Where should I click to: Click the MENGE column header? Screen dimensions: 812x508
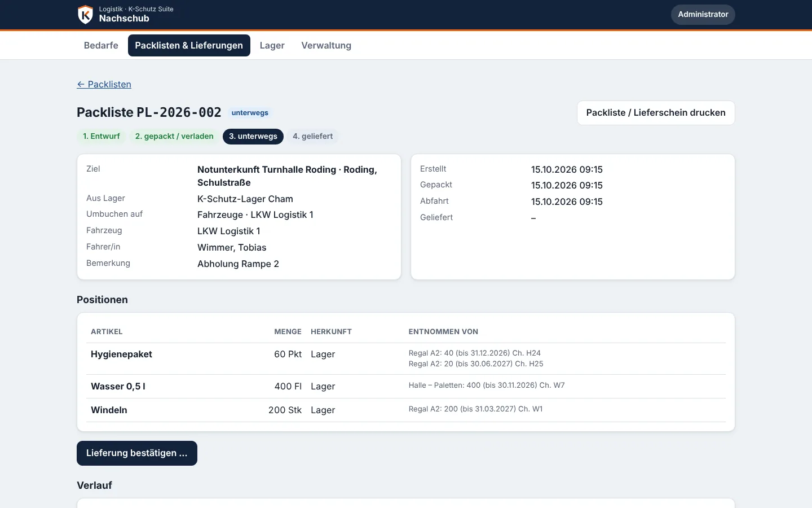coord(288,332)
